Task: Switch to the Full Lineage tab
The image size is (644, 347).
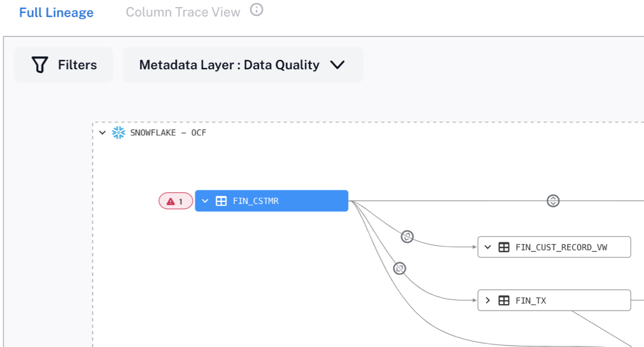Action: tap(56, 13)
